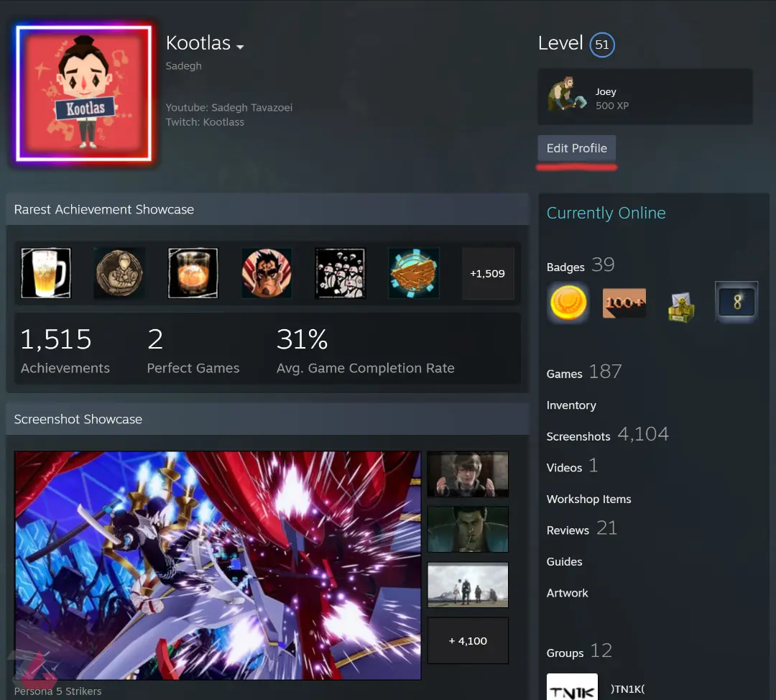
Task: Expand the Kootlas name history dropdown
Action: 240,47
